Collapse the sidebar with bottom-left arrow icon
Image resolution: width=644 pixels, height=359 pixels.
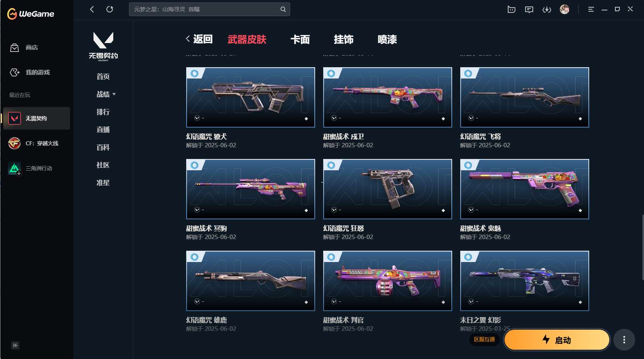(15, 345)
